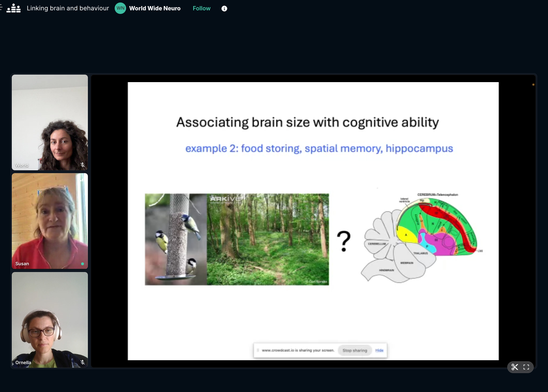
Task: Select Ornella's video thumbnail
Action: (x=50, y=320)
